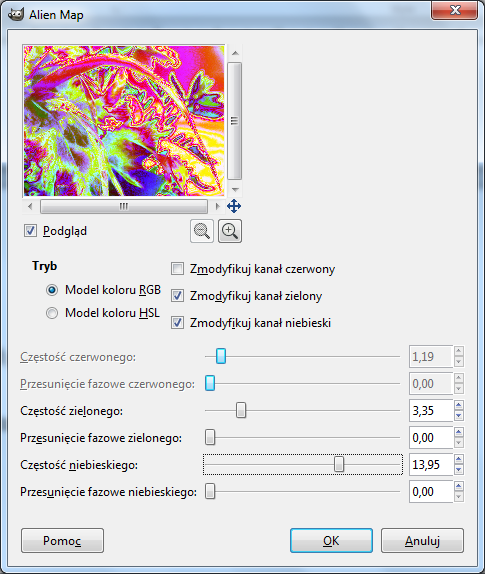Increase Częstość zielonego with up stepper arrow
The height and width of the screenshot is (574, 485).
tap(459, 405)
